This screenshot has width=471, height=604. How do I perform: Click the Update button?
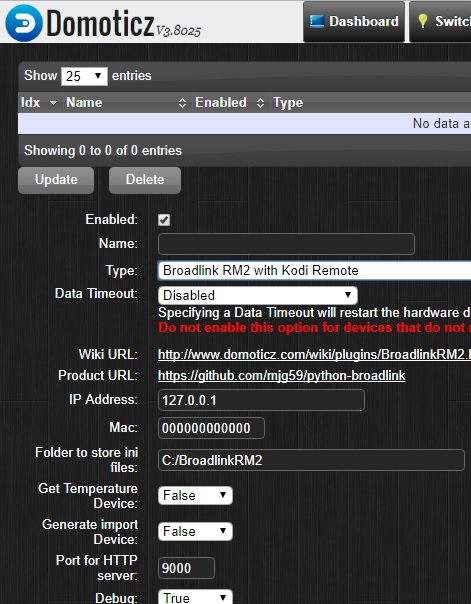56,180
